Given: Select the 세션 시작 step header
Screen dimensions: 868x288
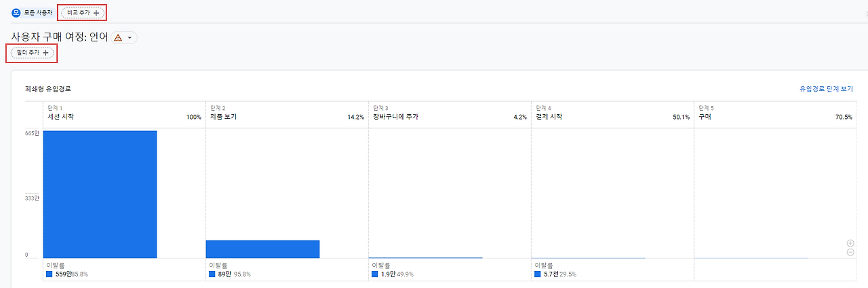Looking at the screenshot, I should (60, 117).
